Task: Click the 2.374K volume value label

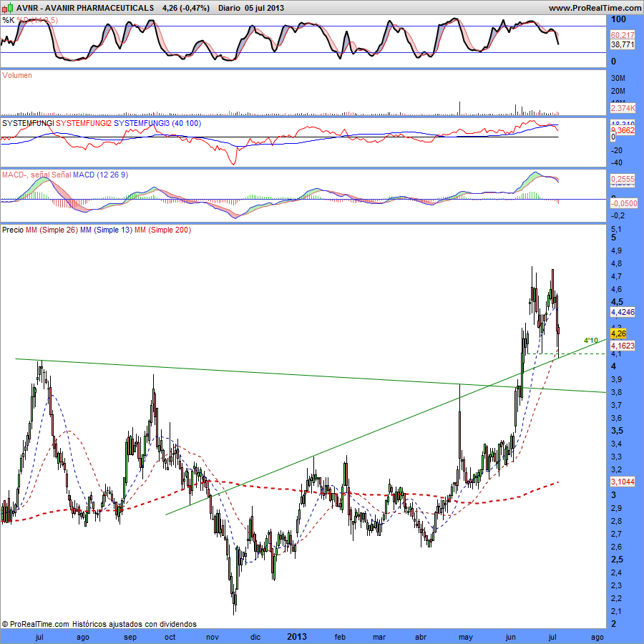Action: click(623, 108)
